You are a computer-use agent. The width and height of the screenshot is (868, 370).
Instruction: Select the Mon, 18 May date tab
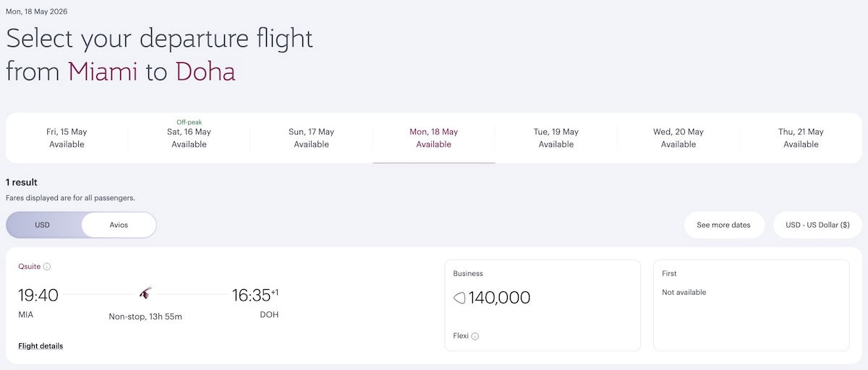click(x=434, y=138)
